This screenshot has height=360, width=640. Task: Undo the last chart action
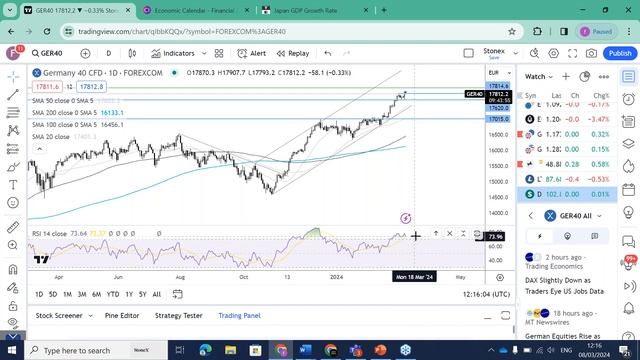click(x=328, y=53)
